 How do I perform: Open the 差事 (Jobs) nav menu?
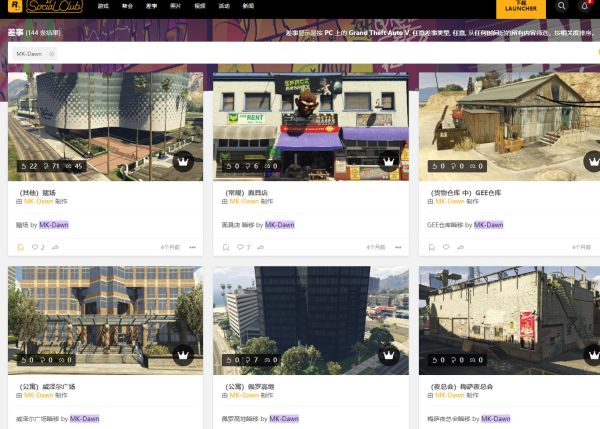pyautogui.click(x=151, y=6)
